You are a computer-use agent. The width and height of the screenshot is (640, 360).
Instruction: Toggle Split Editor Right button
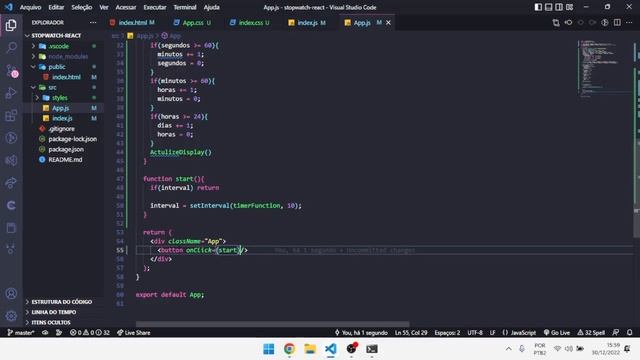tap(617, 22)
